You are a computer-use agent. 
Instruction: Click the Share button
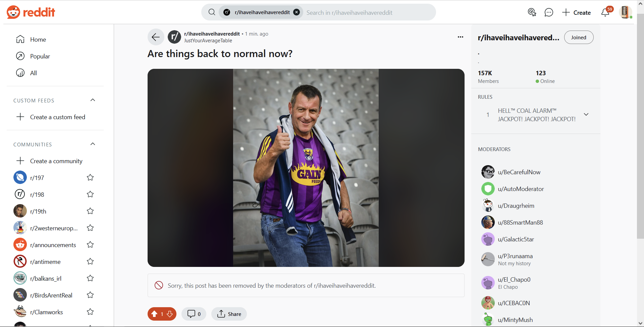pos(229,314)
